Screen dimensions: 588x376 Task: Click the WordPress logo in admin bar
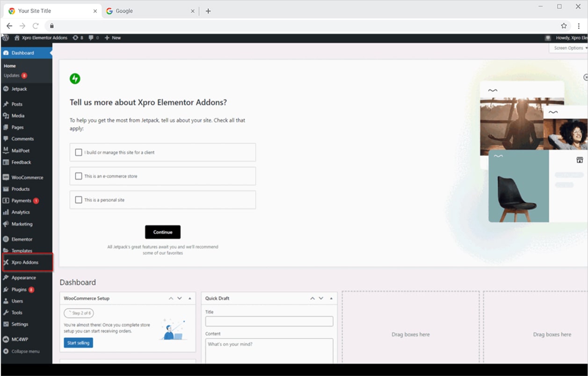tap(5, 37)
